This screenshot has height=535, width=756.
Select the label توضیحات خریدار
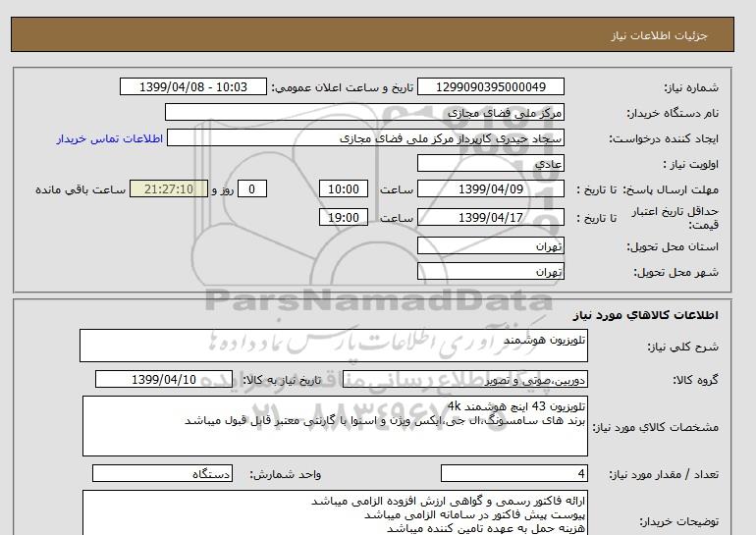tap(678, 522)
